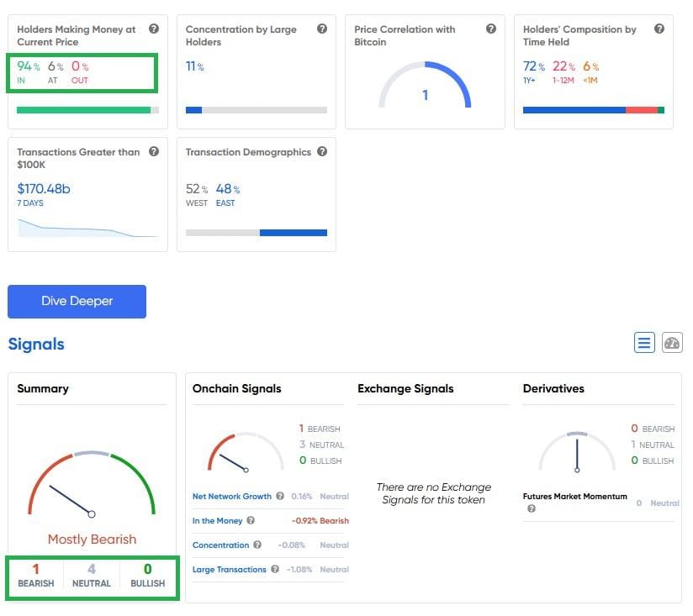Screen dimensions: 693x616
Task: Click help icon for Holders Making Money
Action: tap(154, 29)
